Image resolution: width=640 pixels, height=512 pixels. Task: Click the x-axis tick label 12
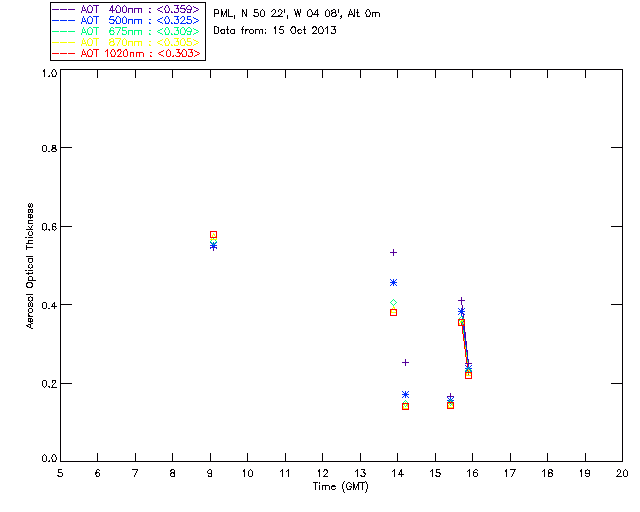[x=322, y=473]
